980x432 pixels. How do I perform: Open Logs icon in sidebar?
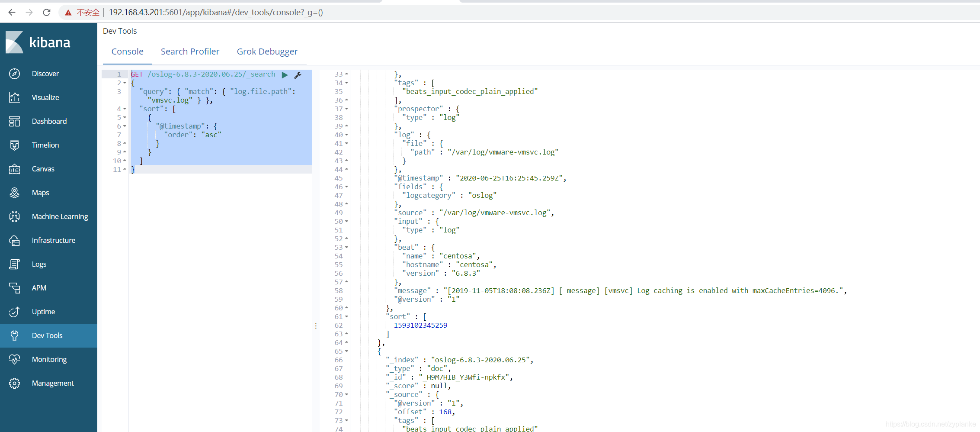(x=14, y=264)
